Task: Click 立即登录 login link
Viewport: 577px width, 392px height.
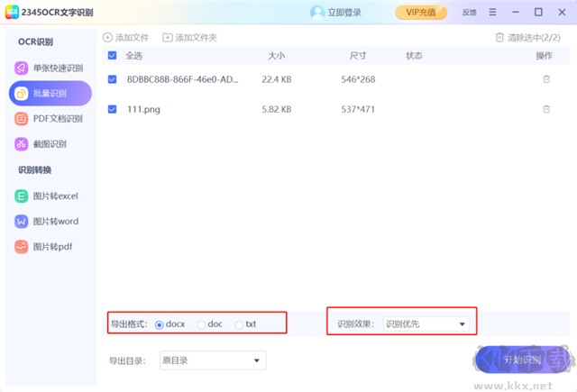Action: point(344,13)
